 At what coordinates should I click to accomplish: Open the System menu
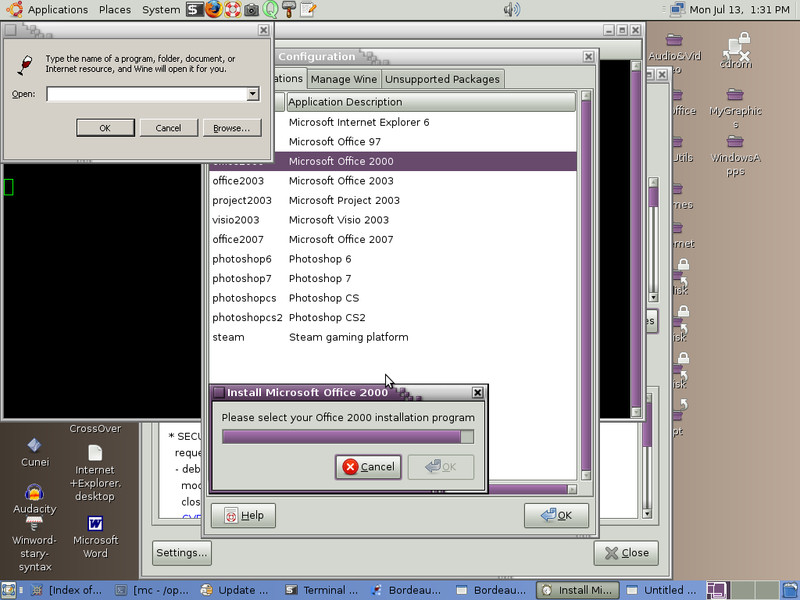pos(161,9)
